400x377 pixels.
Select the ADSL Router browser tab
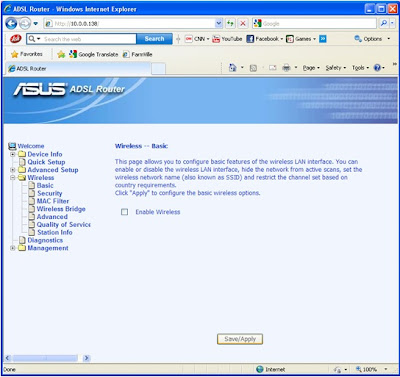coord(78,68)
